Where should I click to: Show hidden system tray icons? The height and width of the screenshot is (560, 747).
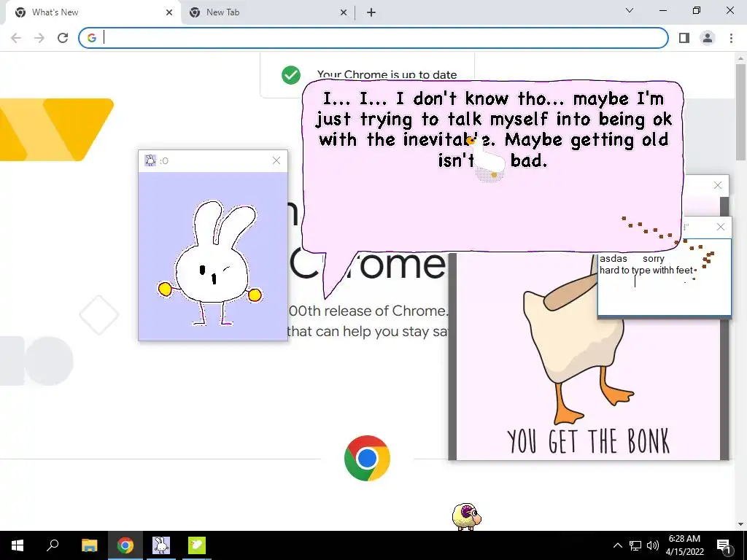617,545
